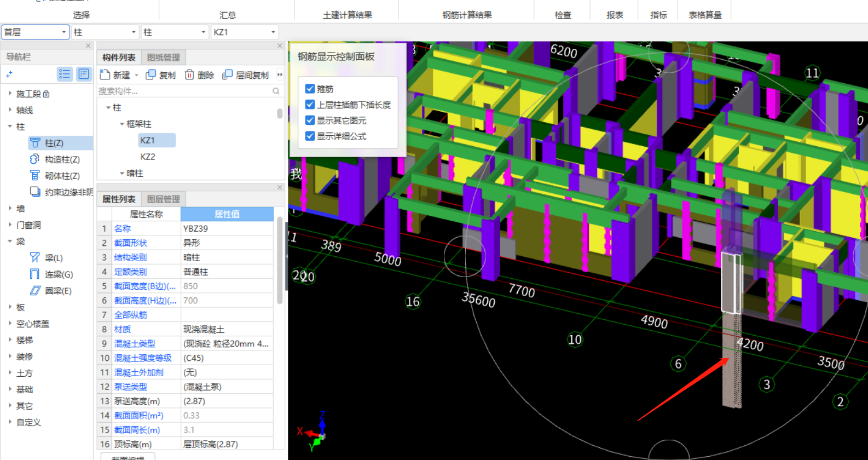The height and width of the screenshot is (460, 868).
Task: Toggle the 箍筋 checkbox
Action: point(310,89)
